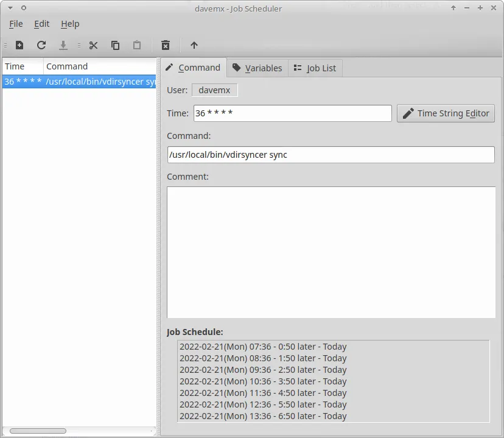Viewport: 504px width, 438px height.
Task: Click the Delete job trash icon
Action: (166, 45)
